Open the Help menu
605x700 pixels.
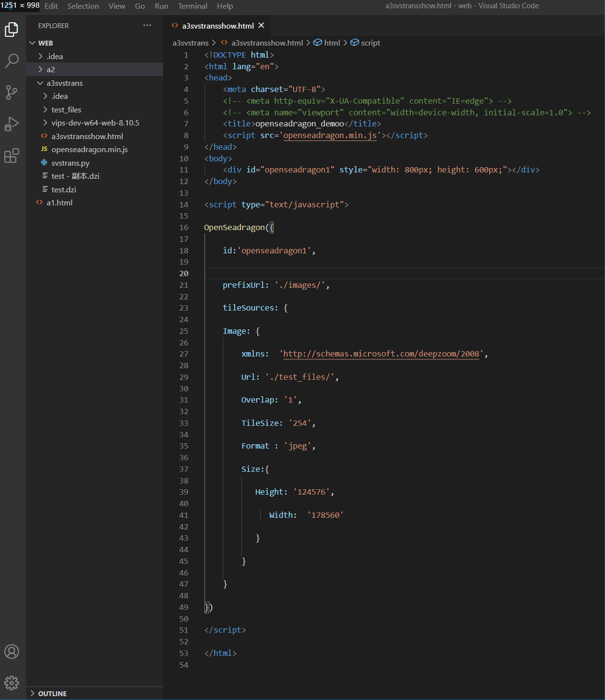coord(225,6)
